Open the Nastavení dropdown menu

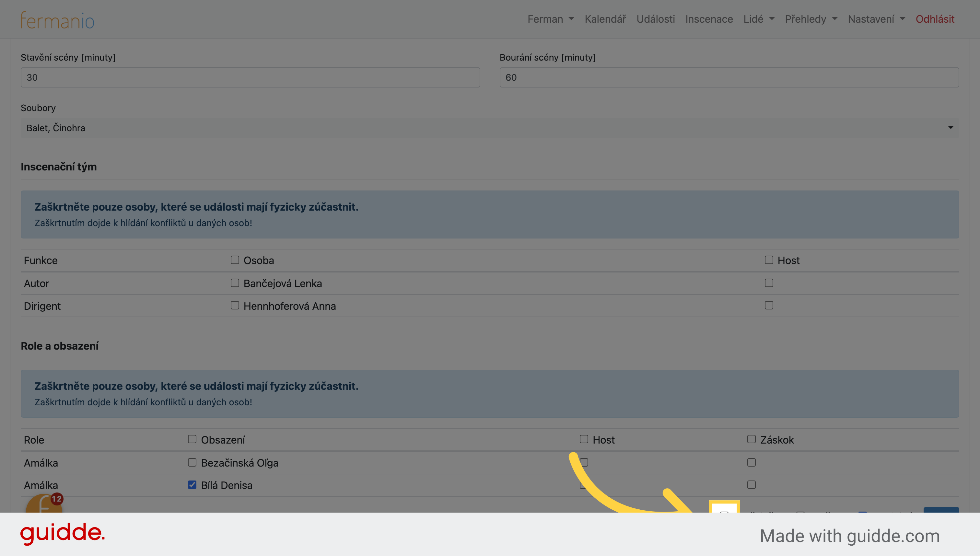click(876, 19)
